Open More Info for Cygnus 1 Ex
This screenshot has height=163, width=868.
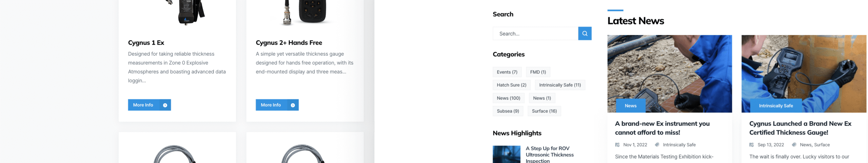149,105
